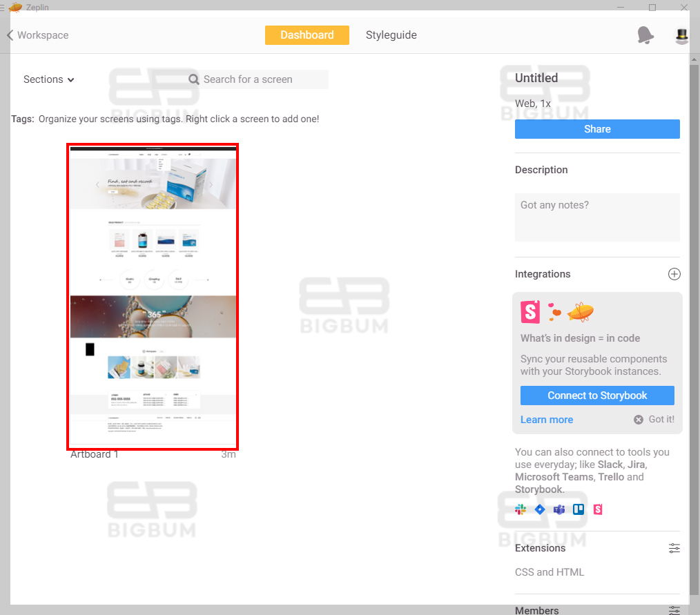Select the magnifier search icon
Viewport: 700px width, 615px height.
[194, 79]
